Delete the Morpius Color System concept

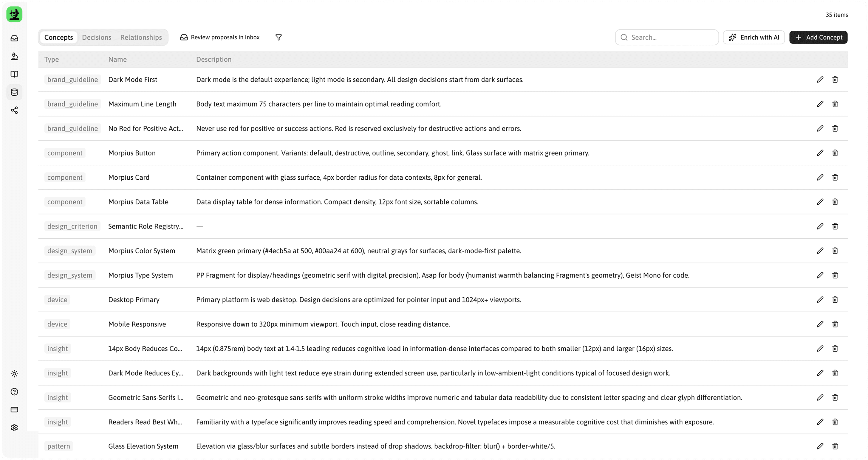(x=835, y=251)
